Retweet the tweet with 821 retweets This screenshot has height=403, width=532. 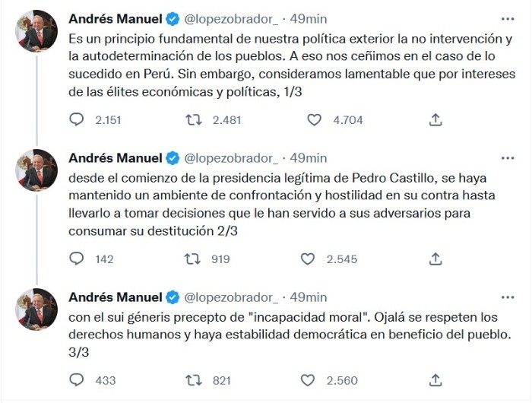click(x=195, y=379)
